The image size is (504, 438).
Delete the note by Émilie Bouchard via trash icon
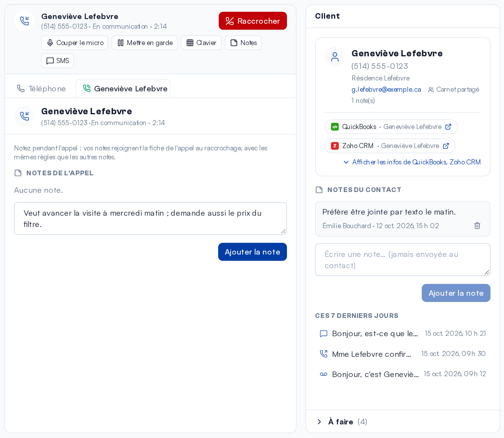(x=477, y=225)
